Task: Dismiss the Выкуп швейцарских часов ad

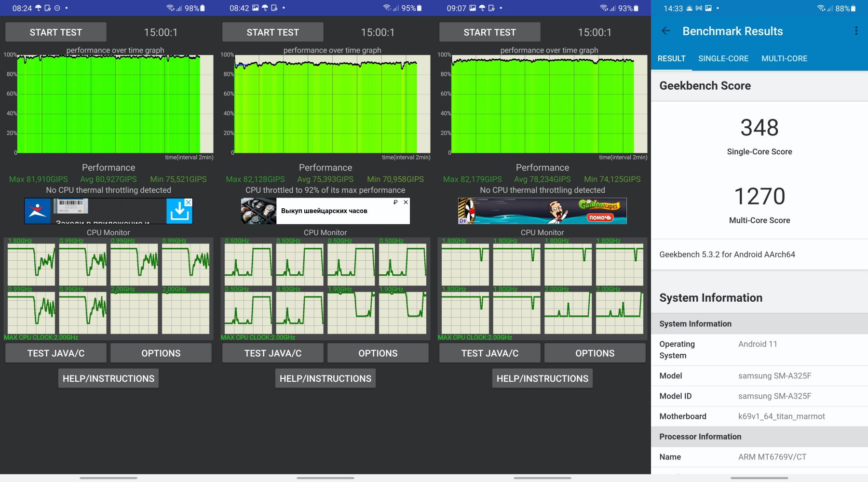Action: coord(406,202)
